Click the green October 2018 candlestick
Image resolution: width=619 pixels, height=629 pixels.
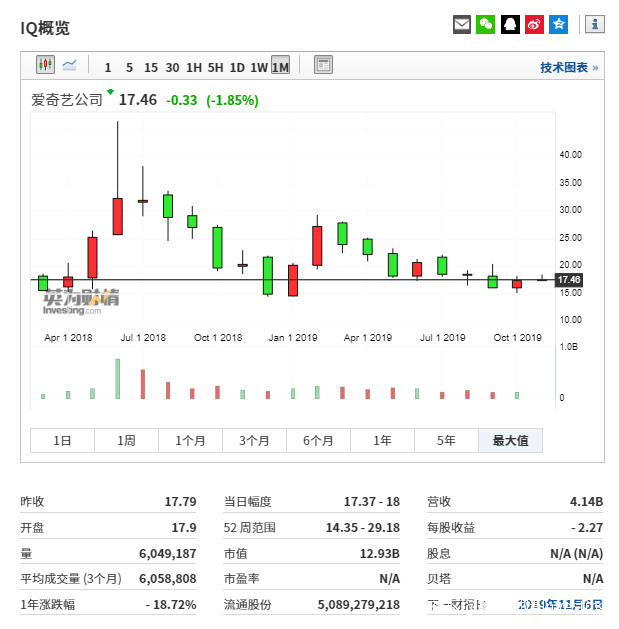[x=217, y=248]
